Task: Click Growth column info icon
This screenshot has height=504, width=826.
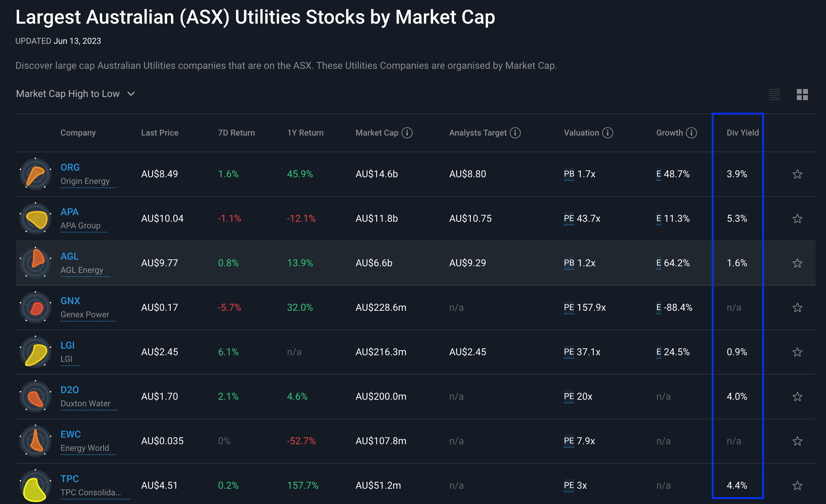Action: click(x=691, y=133)
